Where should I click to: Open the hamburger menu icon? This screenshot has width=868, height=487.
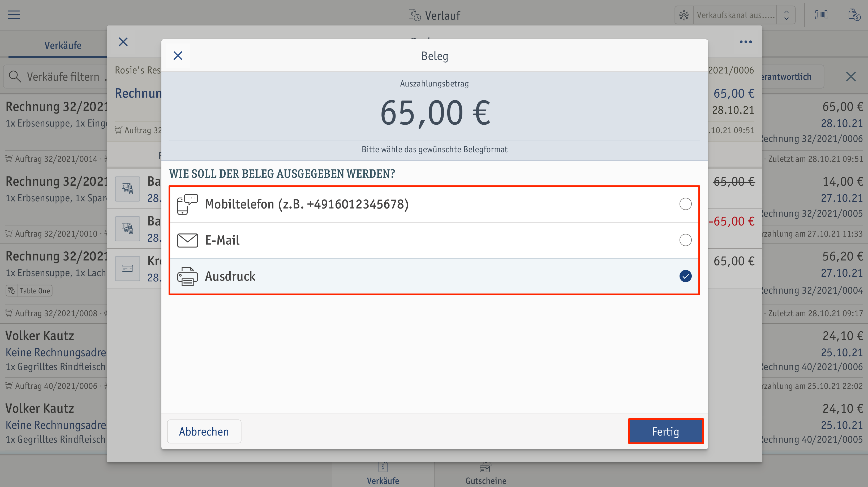(x=14, y=15)
